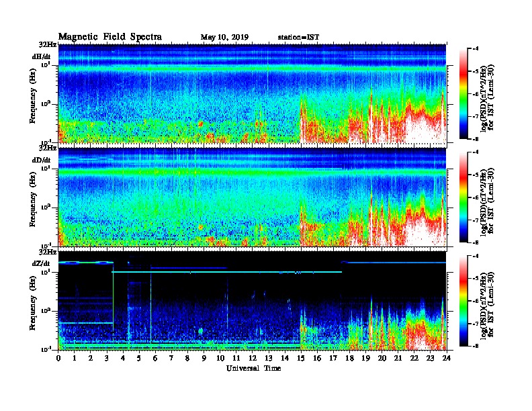Viewport: 532px width, 411px height.
Task: Click the 32Hz label above dD/dt
Action: (x=48, y=148)
